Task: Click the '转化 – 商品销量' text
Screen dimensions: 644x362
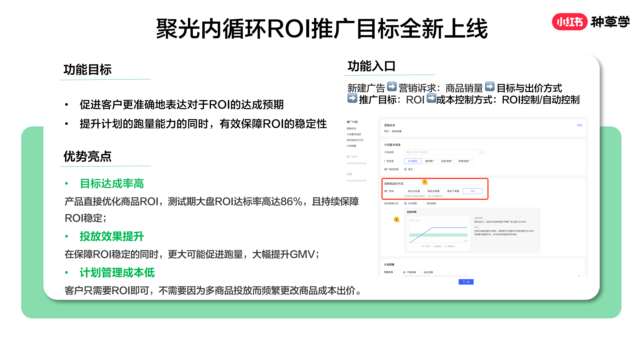Action: 393,131
